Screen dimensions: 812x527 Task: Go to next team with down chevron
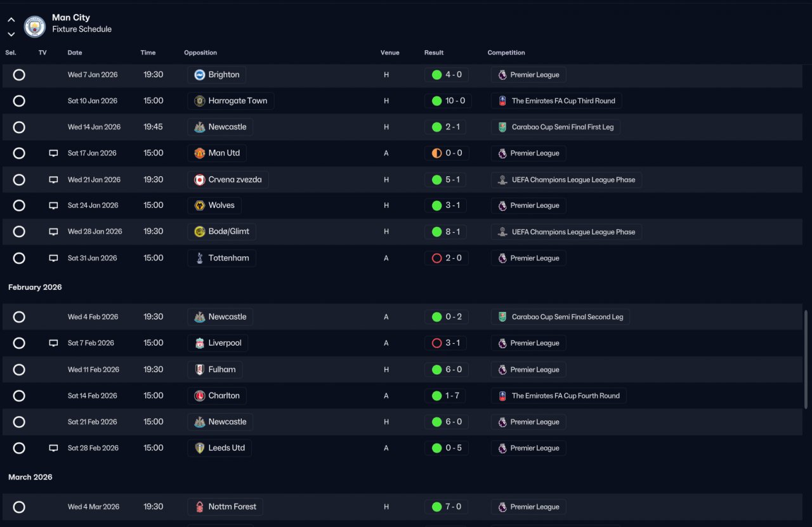11,34
